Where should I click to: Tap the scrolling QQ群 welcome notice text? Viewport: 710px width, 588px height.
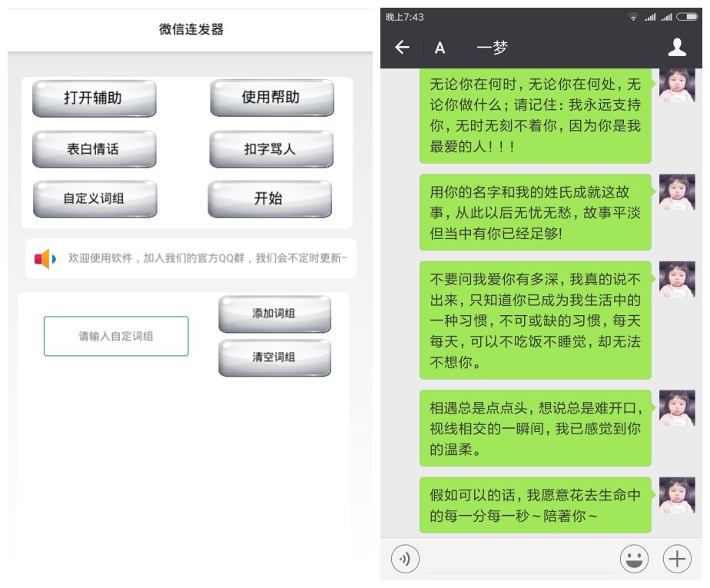pos(207,258)
